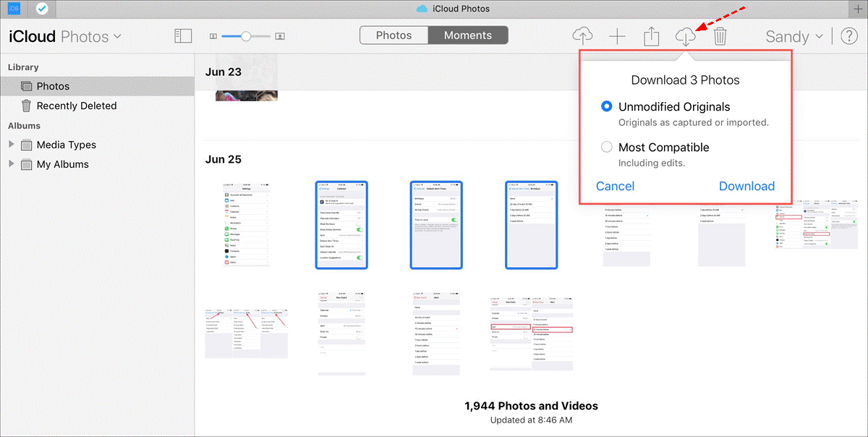This screenshot has height=437, width=868.
Task: Select the Default Alert Times thumbnail
Action: tap(436, 225)
